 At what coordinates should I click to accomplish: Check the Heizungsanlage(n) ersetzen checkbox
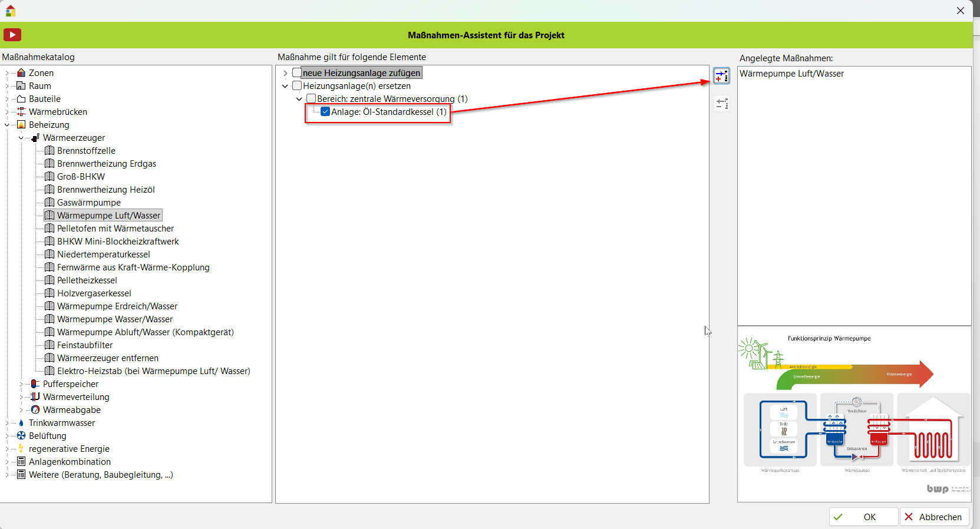pos(297,86)
